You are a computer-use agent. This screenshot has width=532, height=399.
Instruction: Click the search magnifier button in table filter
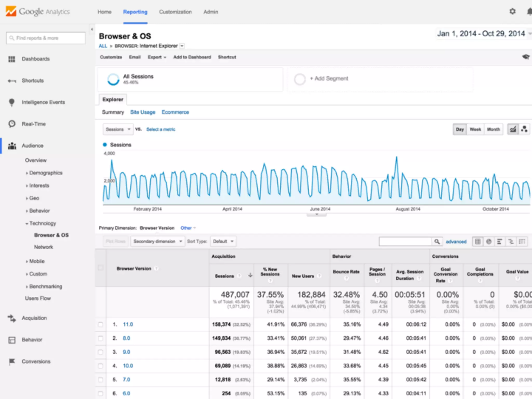pyautogui.click(x=437, y=242)
